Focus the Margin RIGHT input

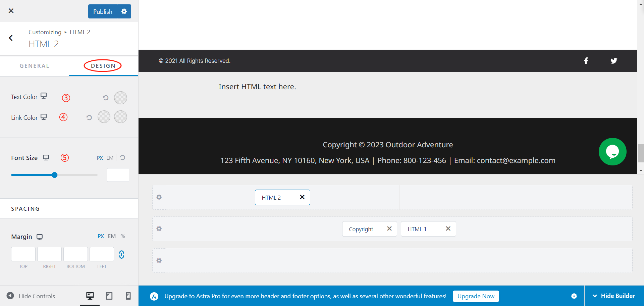click(49, 254)
